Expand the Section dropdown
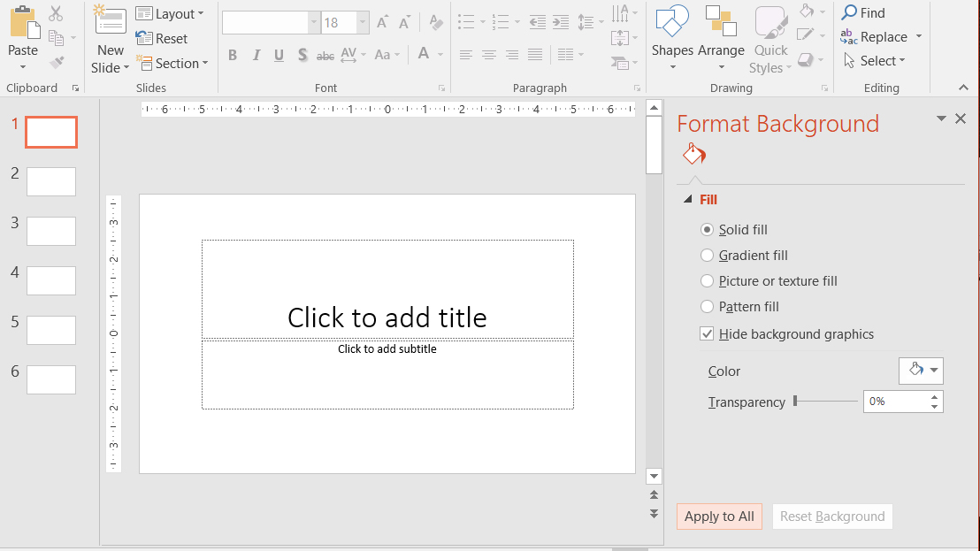This screenshot has height=551, width=980. [x=172, y=63]
